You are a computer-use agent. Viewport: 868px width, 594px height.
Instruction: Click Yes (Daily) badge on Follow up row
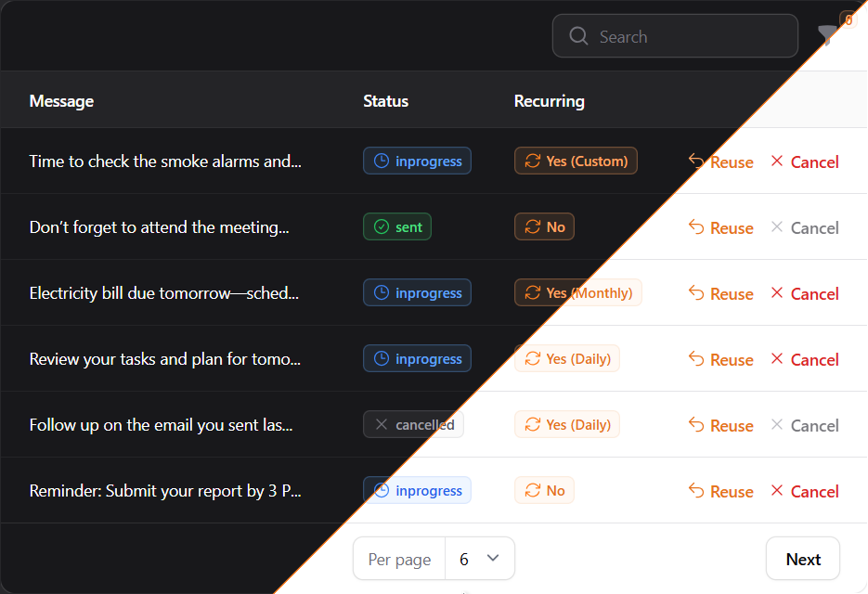[x=567, y=424]
